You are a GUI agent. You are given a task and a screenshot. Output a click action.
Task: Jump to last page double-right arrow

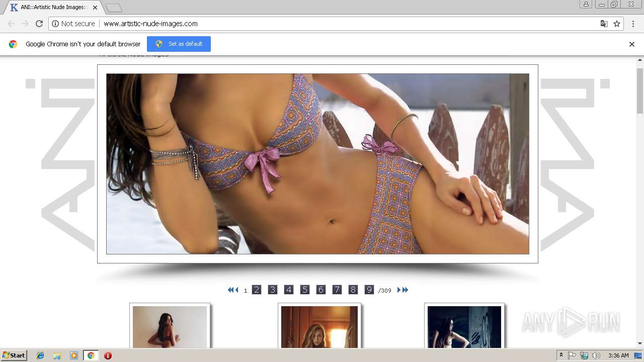coord(405,290)
